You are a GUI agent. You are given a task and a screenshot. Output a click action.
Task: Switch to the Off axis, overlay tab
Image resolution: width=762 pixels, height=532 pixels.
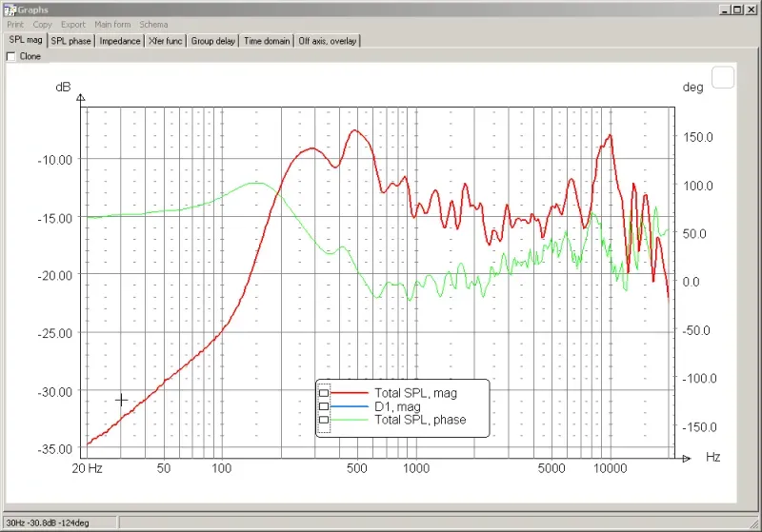[x=328, y=41]
